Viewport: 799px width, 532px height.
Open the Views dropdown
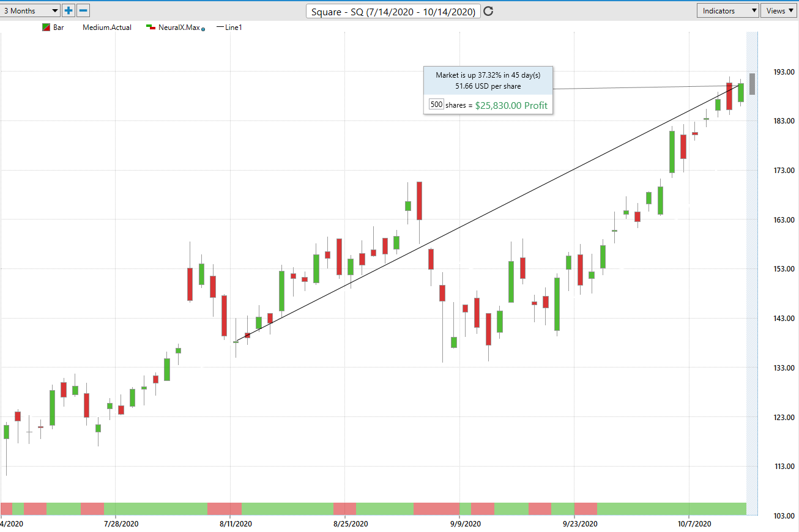779,10
